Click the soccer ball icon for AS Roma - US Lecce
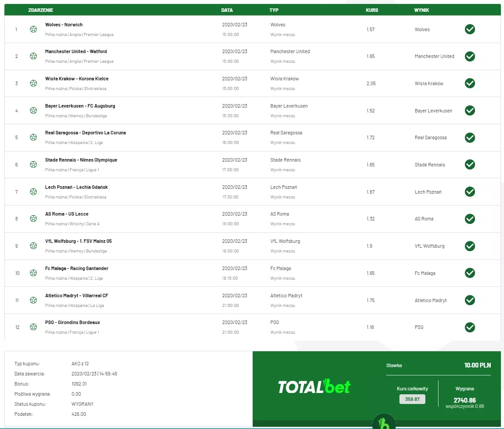The image size is (504, 429). click(x=33, y=219)
